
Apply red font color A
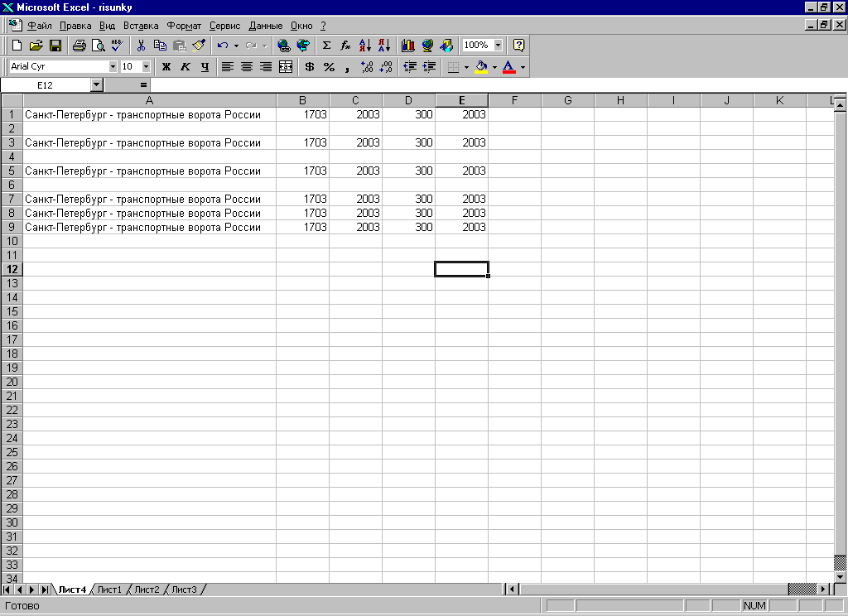(x=509, y=67)
